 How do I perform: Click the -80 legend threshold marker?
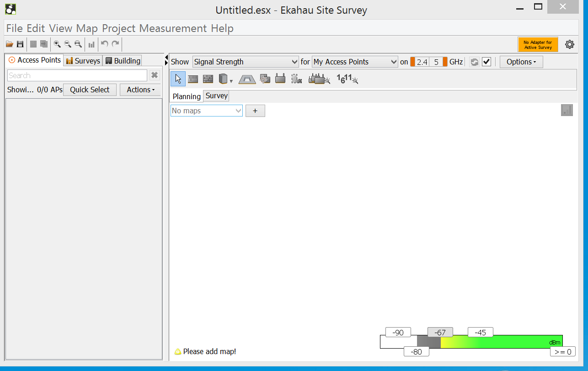(417, 352)
